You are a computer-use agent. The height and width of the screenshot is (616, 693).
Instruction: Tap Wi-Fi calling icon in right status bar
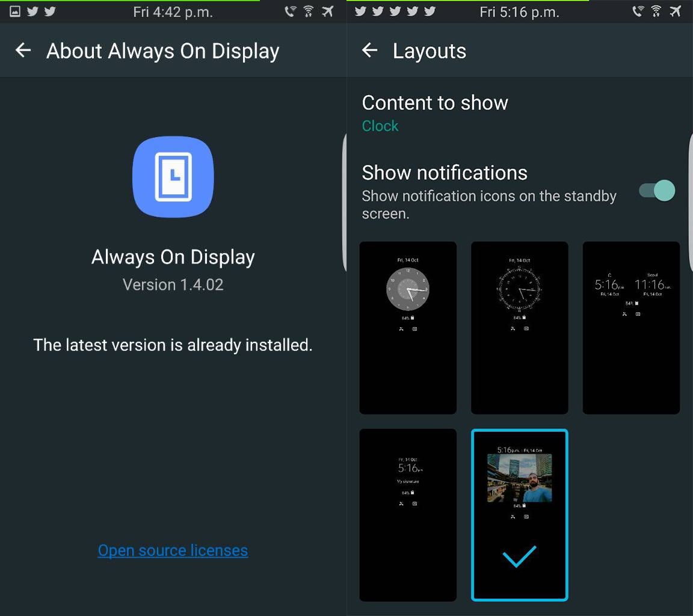point(638,11)
